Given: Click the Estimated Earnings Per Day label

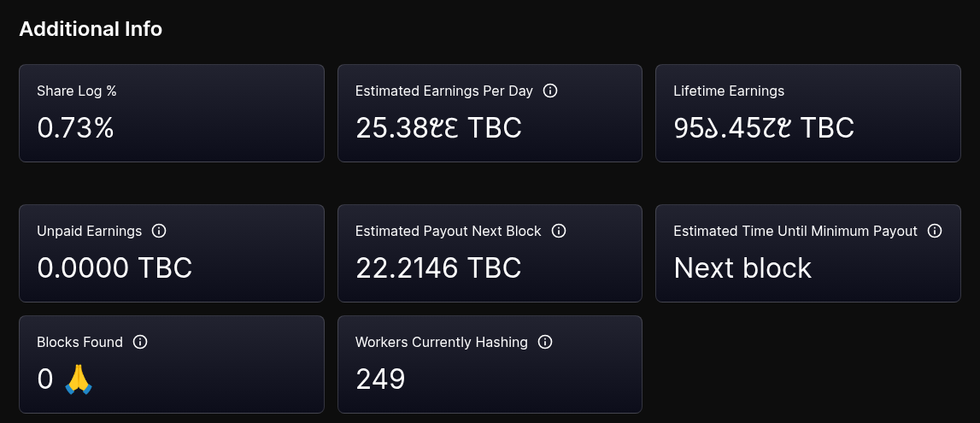Looking at the screenshot, I should [443, 91].
